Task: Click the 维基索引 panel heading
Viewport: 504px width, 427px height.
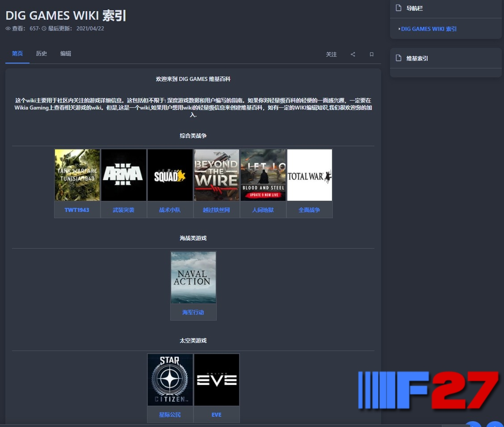Action: tap(417, 58)
